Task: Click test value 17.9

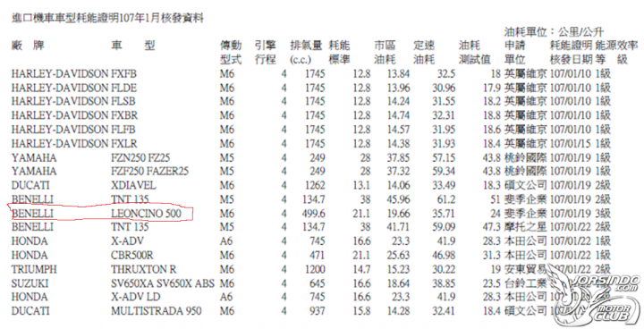Action: point(492,88)
